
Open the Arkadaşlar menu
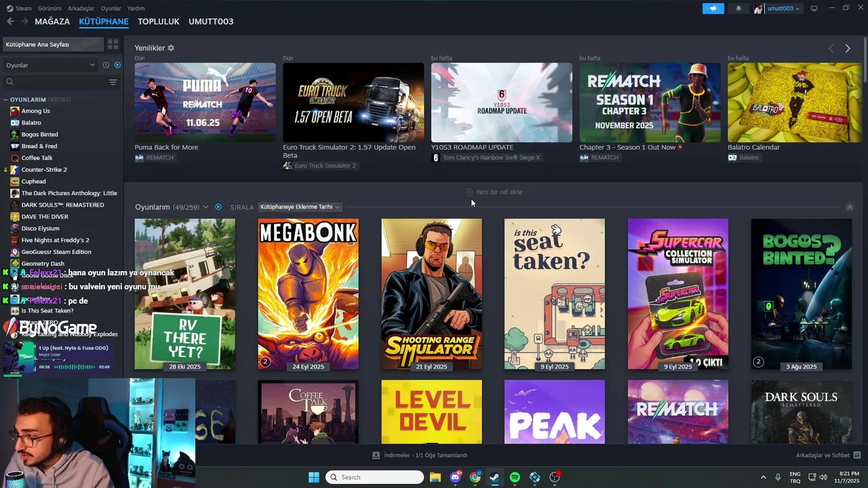click(x=81, y=8)
